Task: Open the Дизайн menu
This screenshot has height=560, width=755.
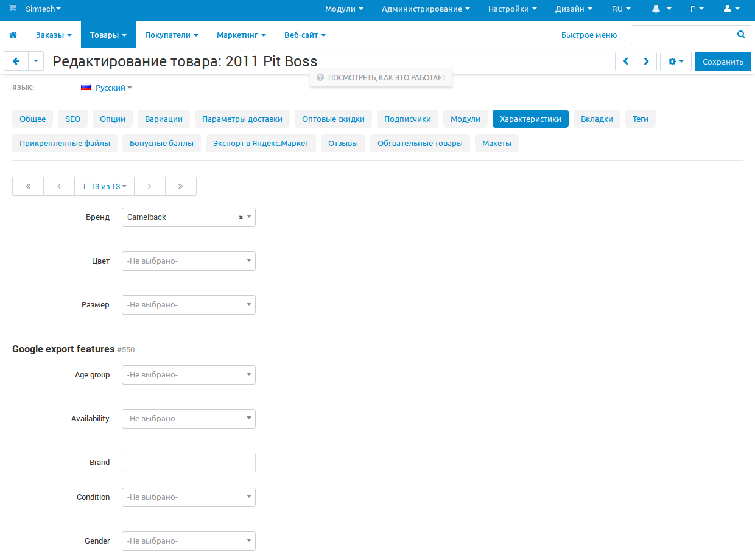Action: coord(574,9)
